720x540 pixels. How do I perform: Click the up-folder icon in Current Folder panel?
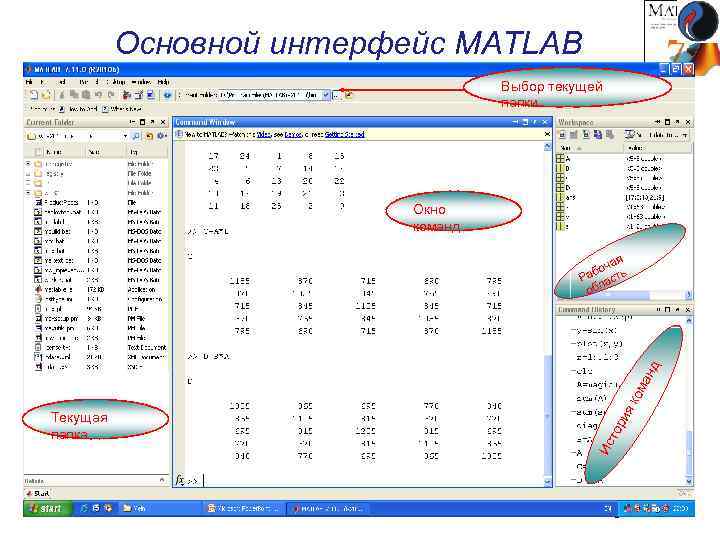click(x=149, y=136)
